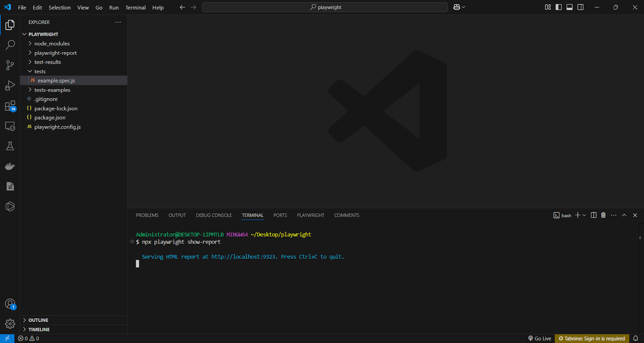
Task: Open the File menu
Action: point(22,7)
